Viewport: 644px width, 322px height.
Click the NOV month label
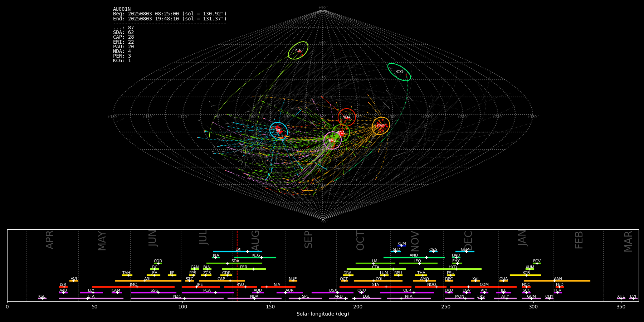pos(415,241)
